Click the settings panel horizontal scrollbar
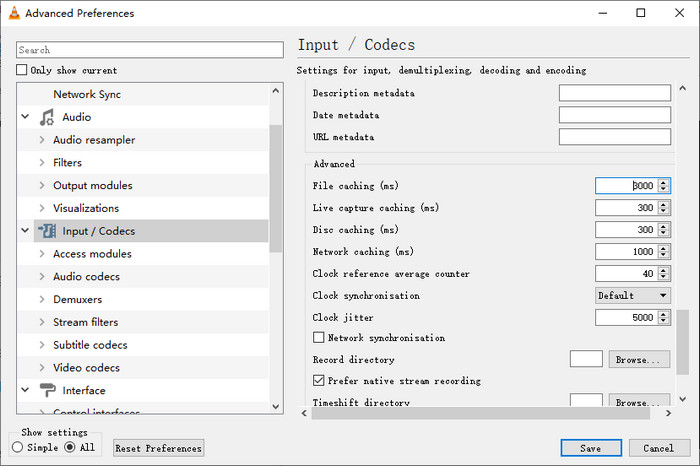 (480, 413)
